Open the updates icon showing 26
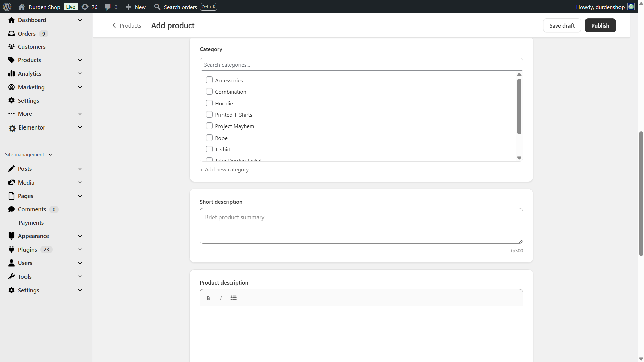The height and width of the screenshot is (362, 644). 85,7
